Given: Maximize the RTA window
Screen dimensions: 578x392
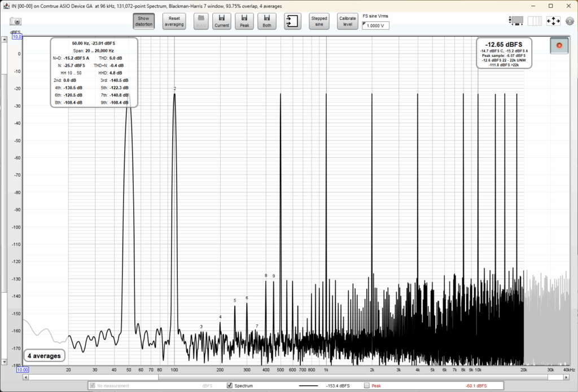Looking at the screenshot, I should point(551,6).
